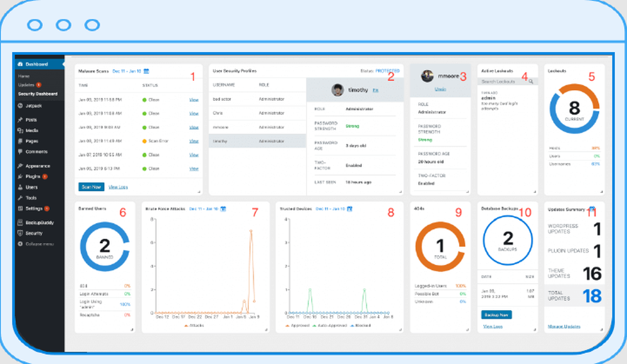Click the Appearance paintbrush icon
Image resolution: width=627 pixels, height=364 pixels.
pos(21,166)
